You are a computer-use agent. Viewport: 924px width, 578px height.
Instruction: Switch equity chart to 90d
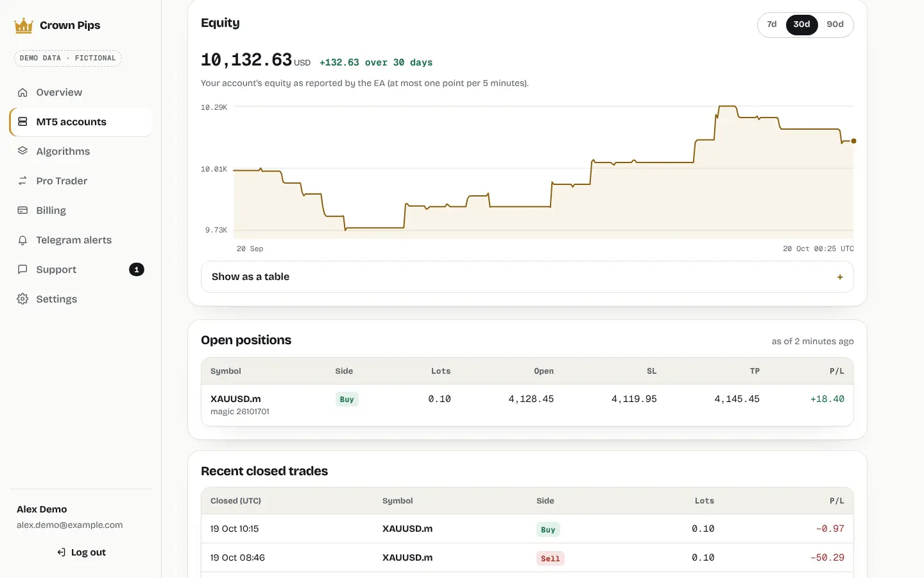pyautogui.click(x=835, y=24)
